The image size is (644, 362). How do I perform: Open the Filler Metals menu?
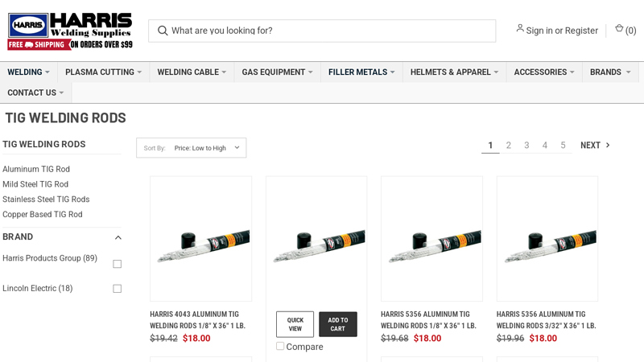[x=361, y=72]
